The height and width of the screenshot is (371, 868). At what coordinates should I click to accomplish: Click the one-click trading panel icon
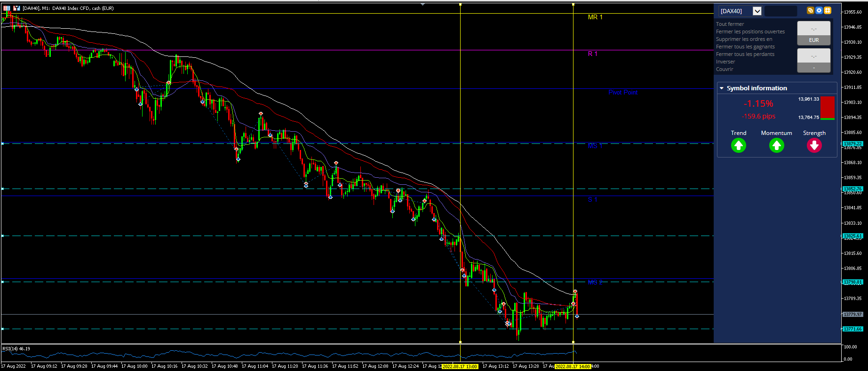pos(16,8)
